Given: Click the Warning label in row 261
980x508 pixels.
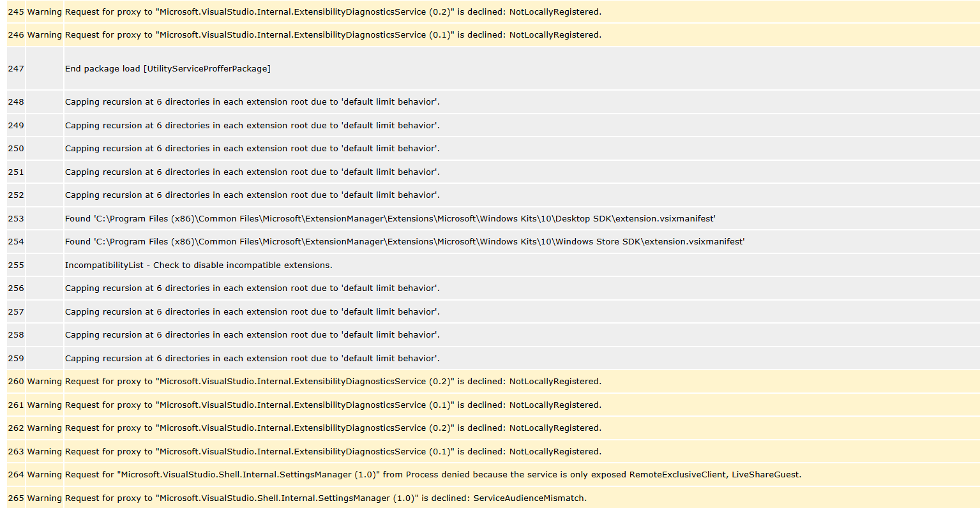Looking at the screenshot, I should (45, 405).
